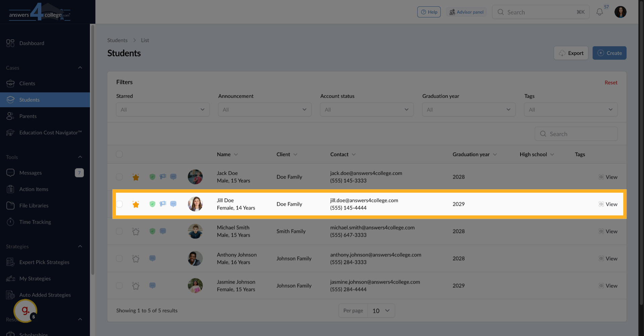Go to Parents in the sidebar
Image resolution: width=644 pixels, height=336 pixels.
click(28, 116)
